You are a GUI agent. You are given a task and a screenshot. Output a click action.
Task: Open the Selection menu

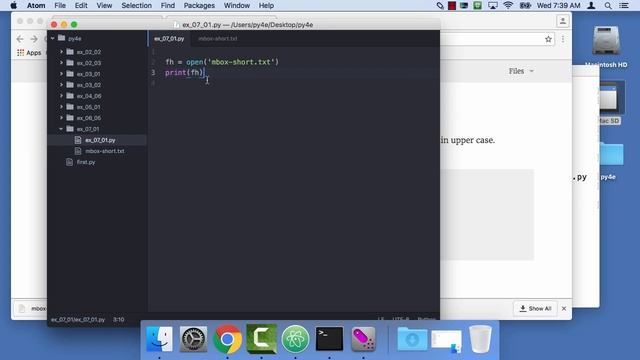[x=136, y=5]
